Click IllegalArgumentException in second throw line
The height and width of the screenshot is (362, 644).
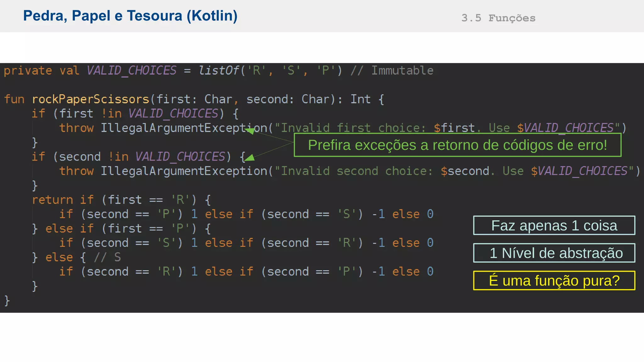point(184,171)
